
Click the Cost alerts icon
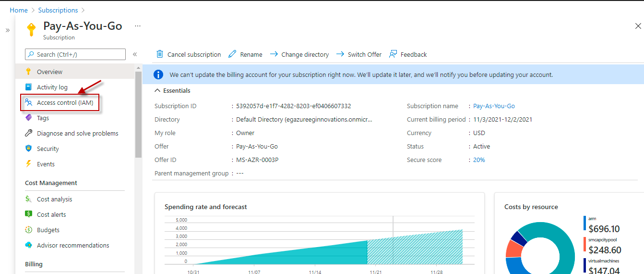[x=29, y=214]
